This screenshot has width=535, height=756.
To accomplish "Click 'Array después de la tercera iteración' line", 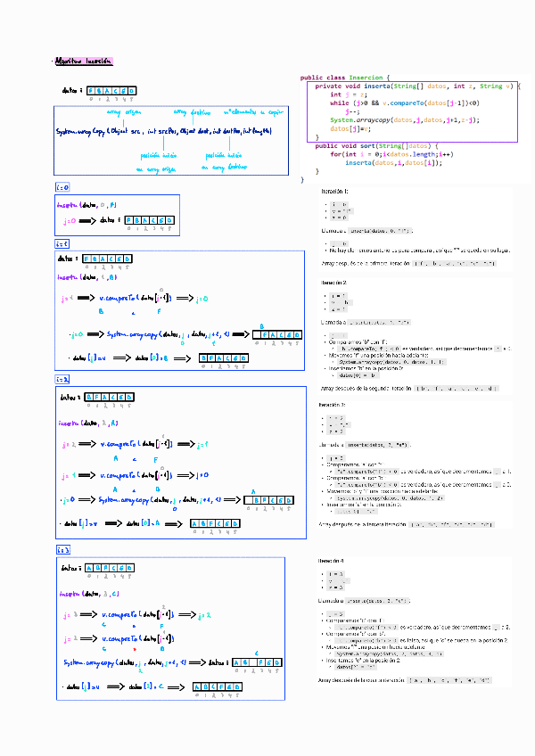I will (407, 524).
